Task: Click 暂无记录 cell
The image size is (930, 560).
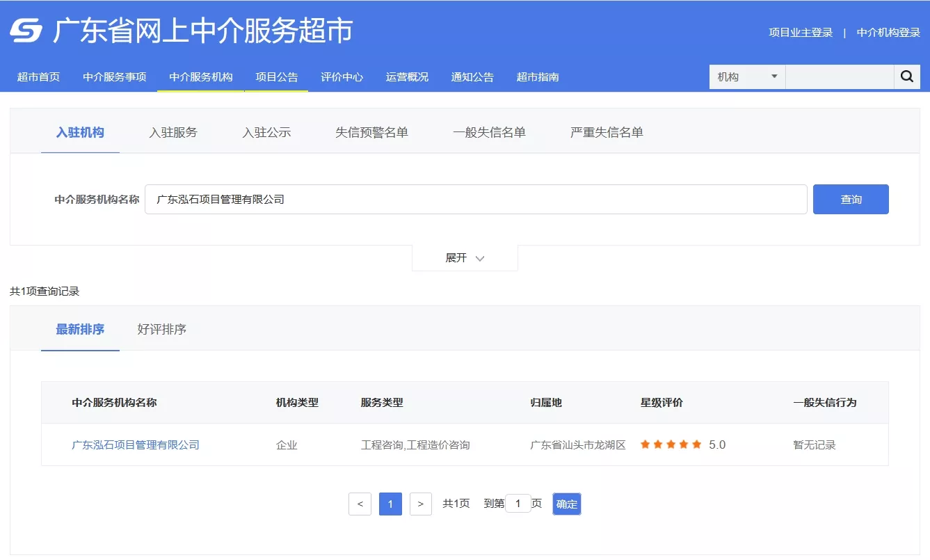Action: click(x=815, y=445)
